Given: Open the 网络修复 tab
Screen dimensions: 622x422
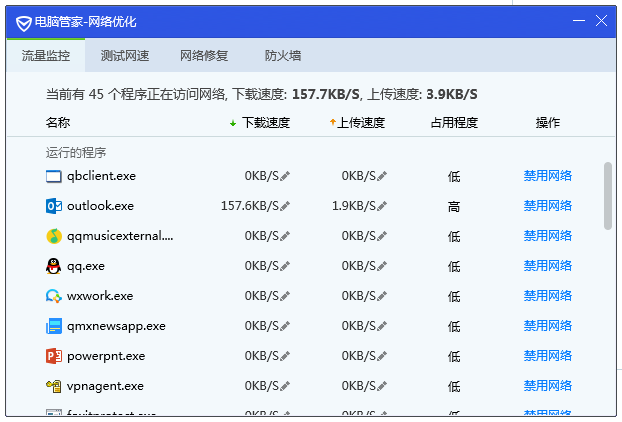Looking at the screenshot, I should tap(204, 56).
